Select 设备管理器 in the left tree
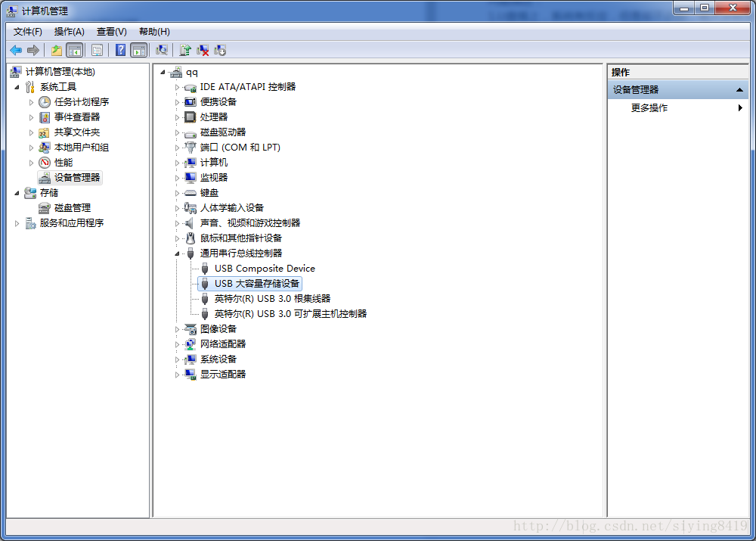 tap(77, 178)
